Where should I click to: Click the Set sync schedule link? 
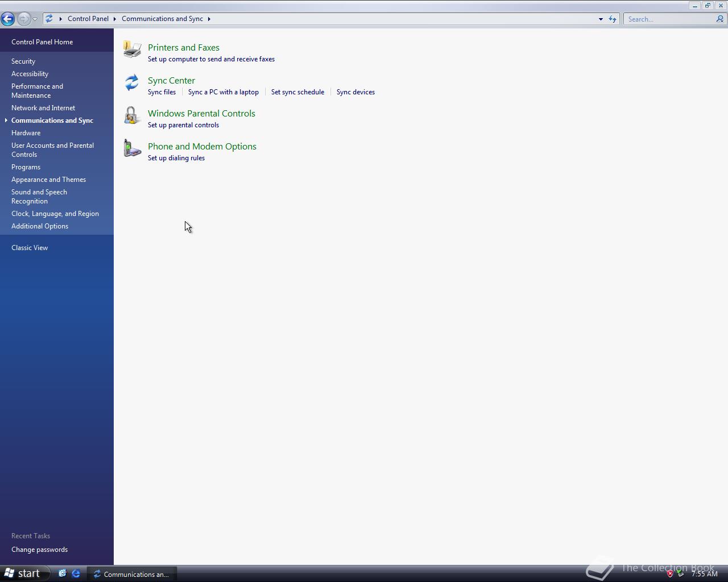pos(297,92)
